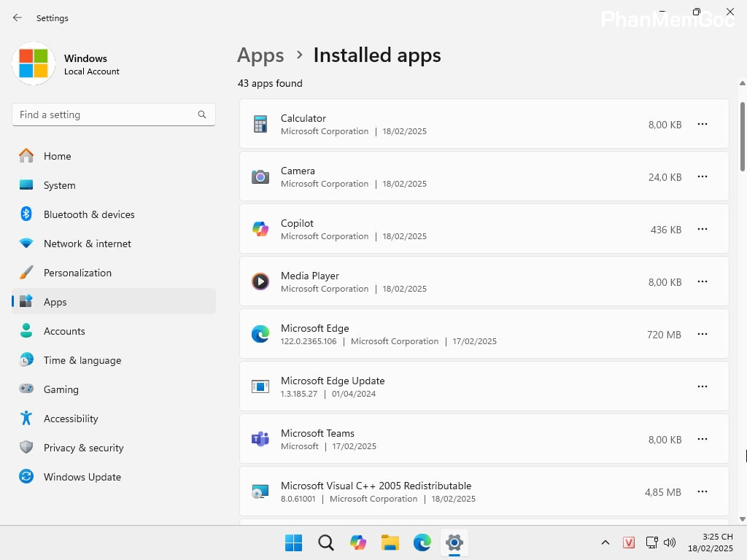This screenshot has width=747, height=560.
Task: Click the vertical scrollbar of the apps list
Action: point(743,137)
